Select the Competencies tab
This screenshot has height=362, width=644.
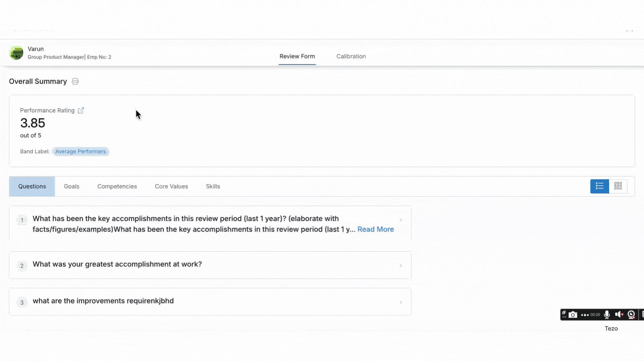[117, 186]
